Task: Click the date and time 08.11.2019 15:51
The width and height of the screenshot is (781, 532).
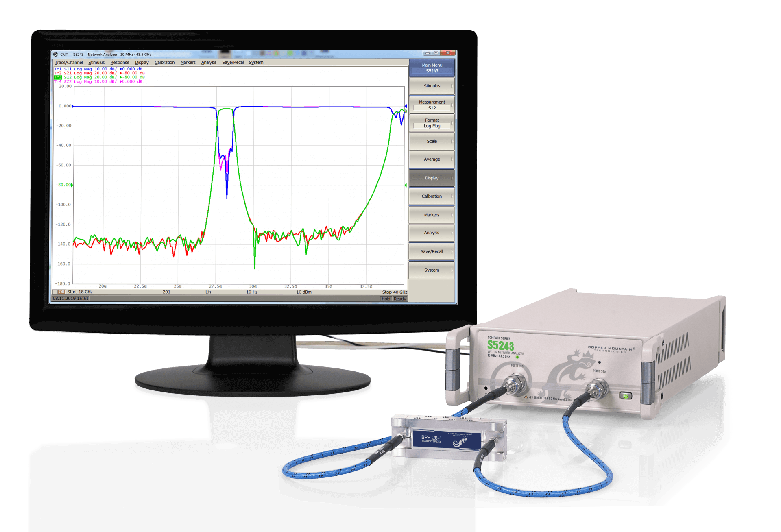Action: (70, 299)
